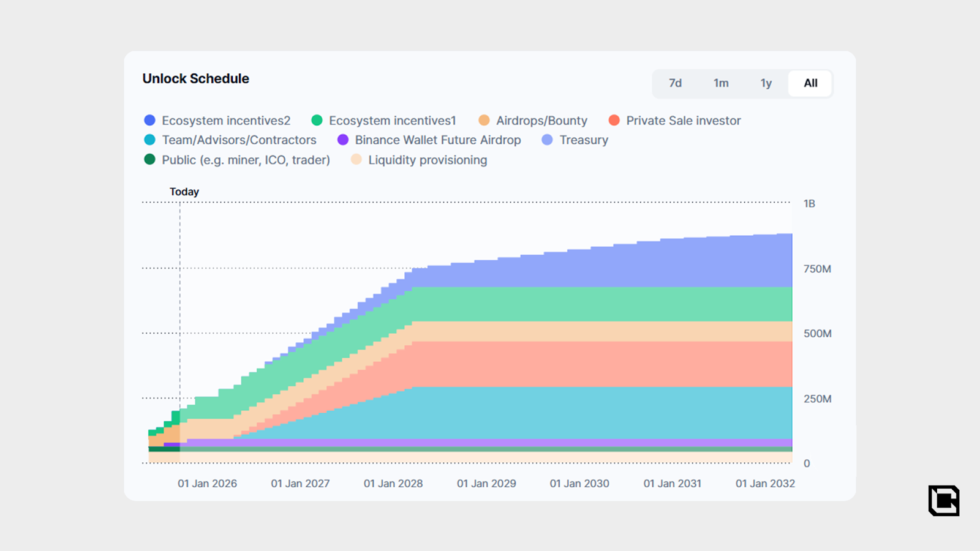Click the 01 Jan 2028 axis label
The width and height of the screenshot is (980, 551).
393,484
